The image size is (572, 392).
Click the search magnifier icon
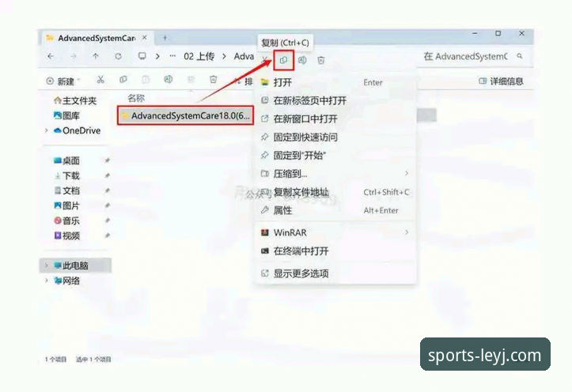pyautogui.click(x=520, y=56)
